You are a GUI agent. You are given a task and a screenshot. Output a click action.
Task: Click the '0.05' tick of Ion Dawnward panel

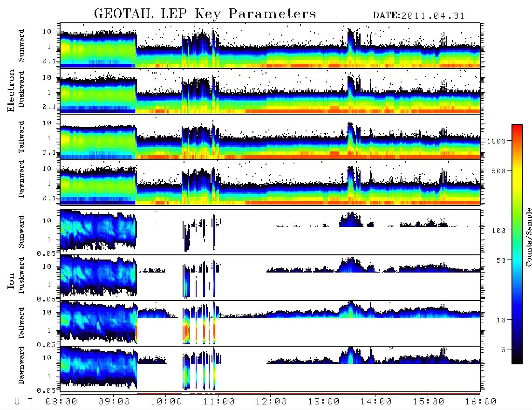pos(47,390)
